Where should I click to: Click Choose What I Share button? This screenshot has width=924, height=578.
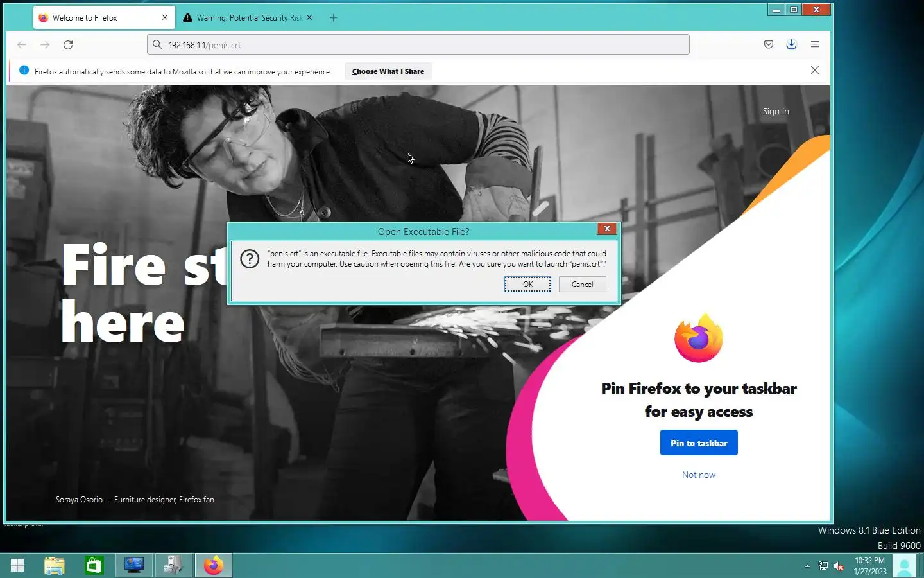(x=388, y=71)
